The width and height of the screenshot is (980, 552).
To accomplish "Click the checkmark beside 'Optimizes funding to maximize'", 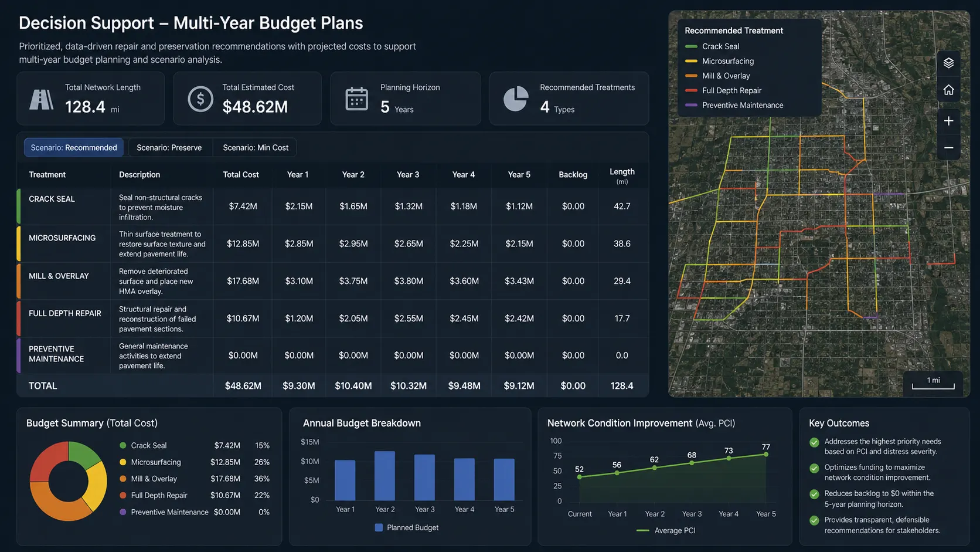I will click(x=814, y=468).
